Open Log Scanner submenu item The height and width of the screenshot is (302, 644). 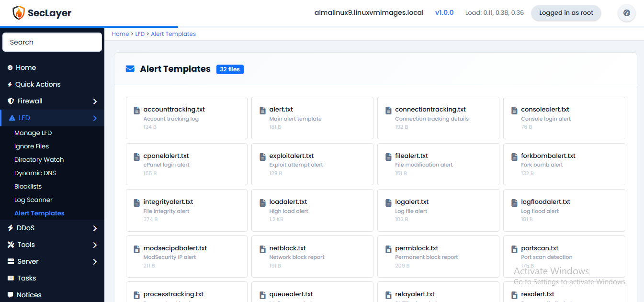(x=34, y=200)
